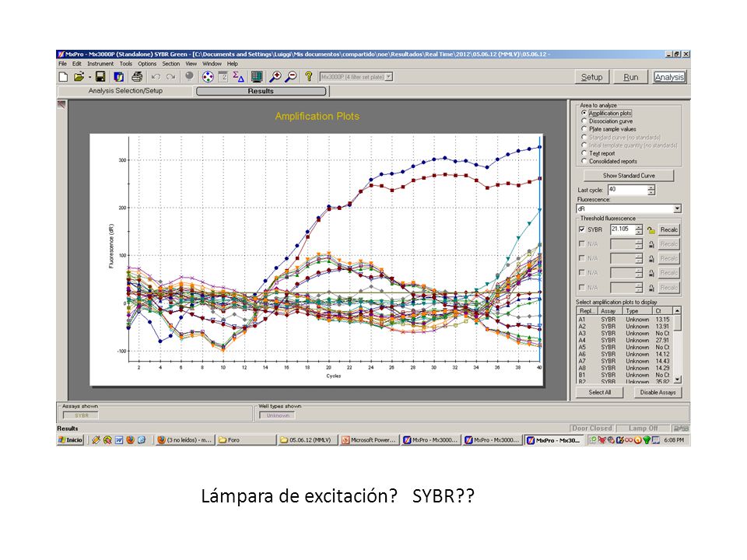
Task: Click the Last cycle input field
Action: point(627,190)
